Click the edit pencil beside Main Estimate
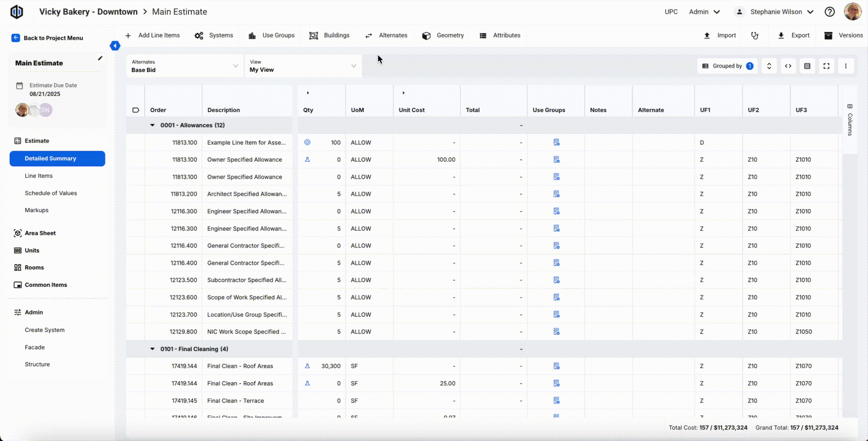 click(x=100, y=58)
